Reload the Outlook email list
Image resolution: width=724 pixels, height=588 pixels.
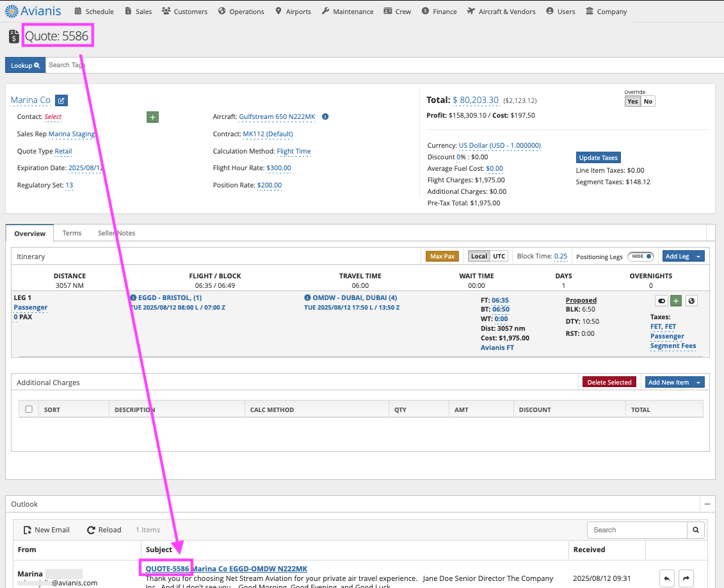[104, 530]
